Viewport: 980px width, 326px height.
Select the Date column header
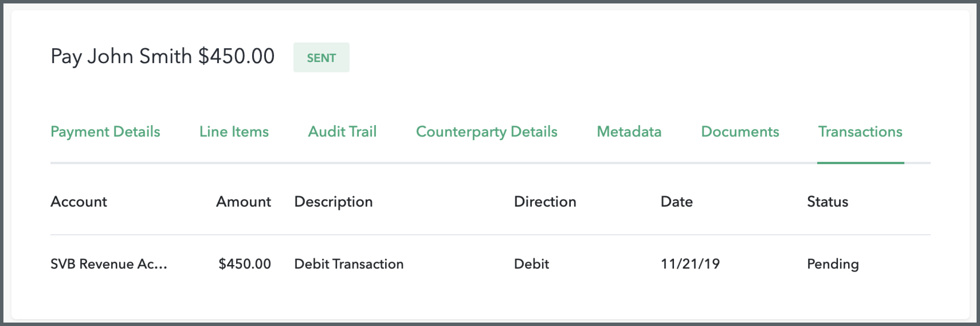(676, 201)
